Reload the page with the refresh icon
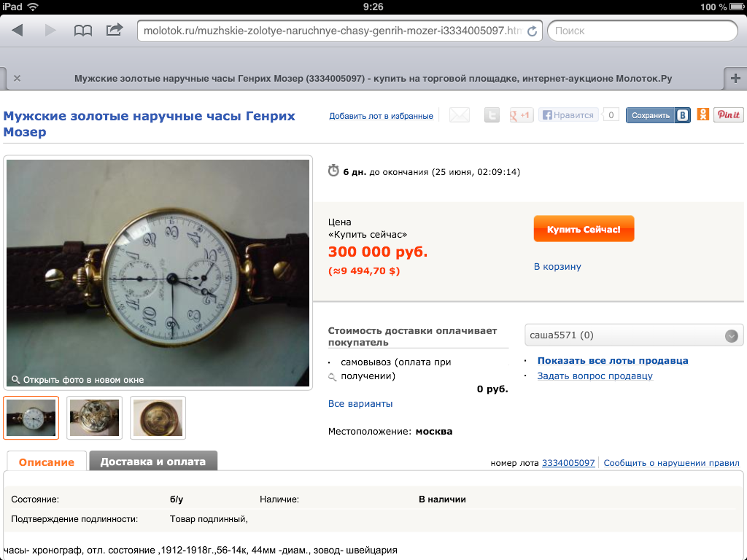 pos(532,31)
